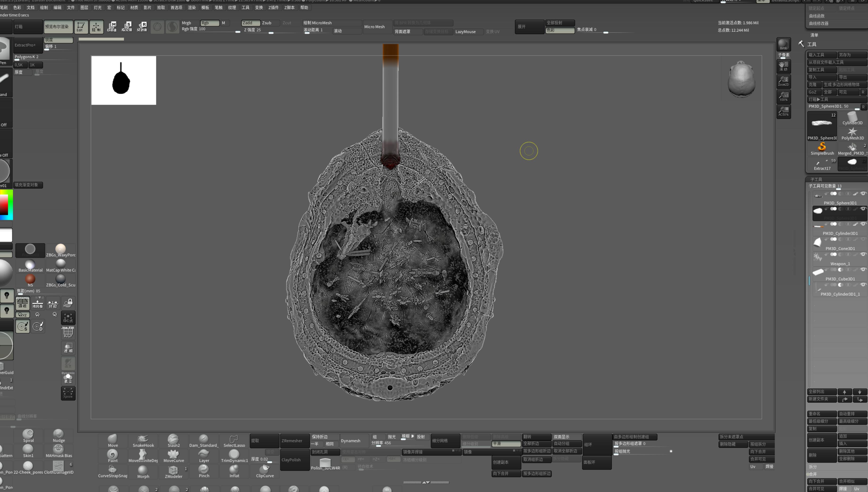This screenshot has width=868, height=492.
Task: Toggle visibility of PM3D_Cylinder3D1 subtool
Action: click(863, 224)
